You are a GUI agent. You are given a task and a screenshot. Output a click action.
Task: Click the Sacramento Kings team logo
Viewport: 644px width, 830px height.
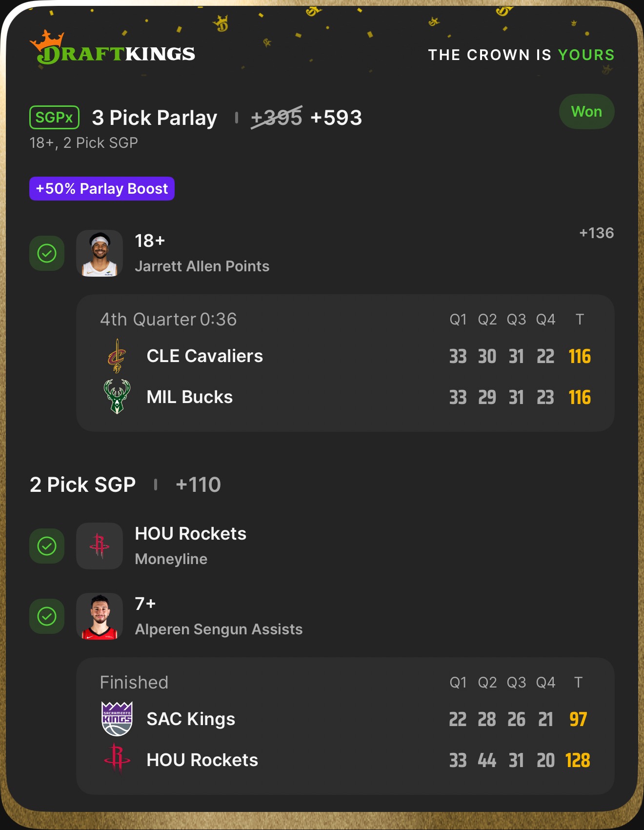(x=117, y=719)
